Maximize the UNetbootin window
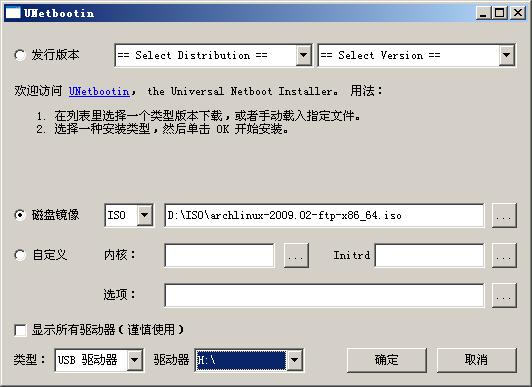 click(500, 13)
